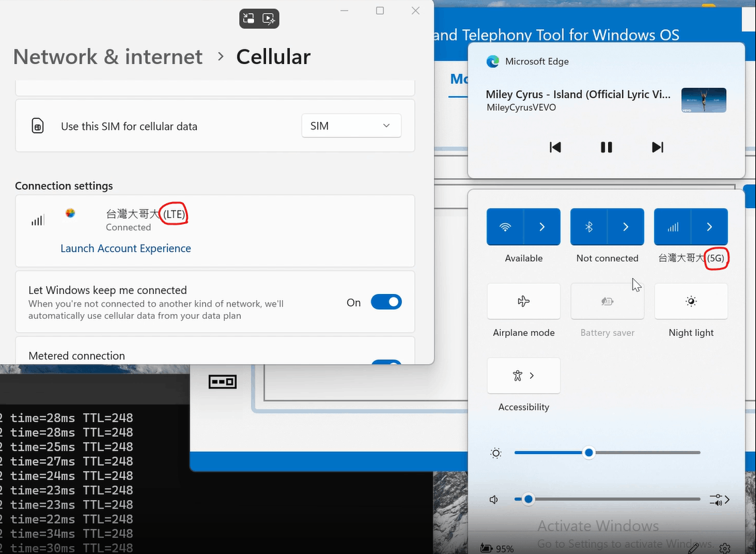Image resolution: width=756 pixels, height=554 pixels.
Task: Click the three-block icon in the Telephony Tool window
Action: point(222,382)
